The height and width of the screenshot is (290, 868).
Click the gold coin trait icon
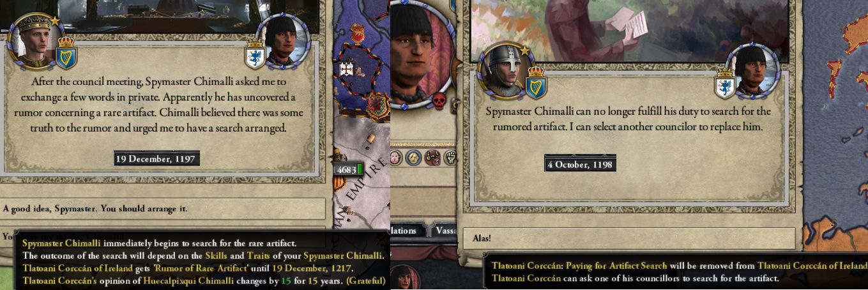click(414, 157)
